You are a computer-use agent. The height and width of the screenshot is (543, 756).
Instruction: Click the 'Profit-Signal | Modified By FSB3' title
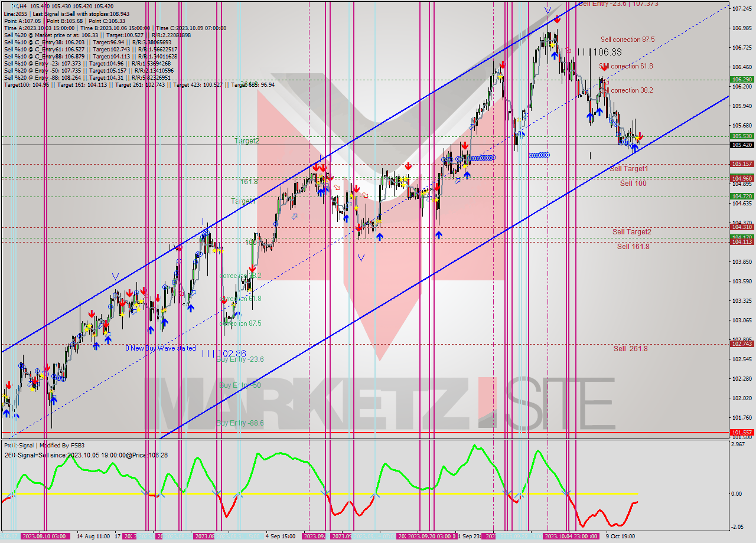44,445
